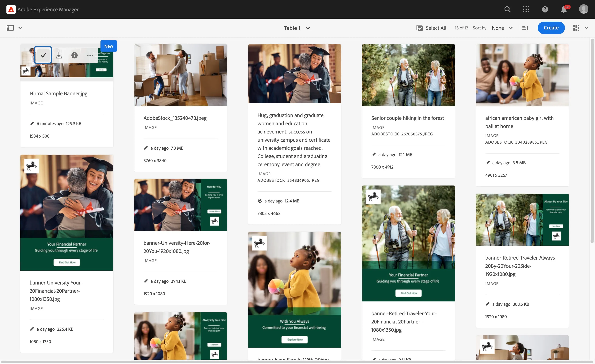Open african american baby girl card title
595x364 pixels.
pyautogui.click(x=519, y=122)
